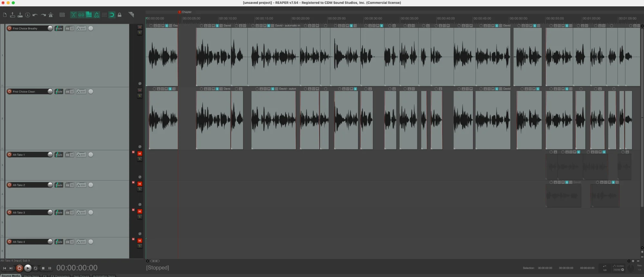
Task: Open trim envelope button on Alt-Take 4
Action: pyautogui.click(x=81, y=242)
